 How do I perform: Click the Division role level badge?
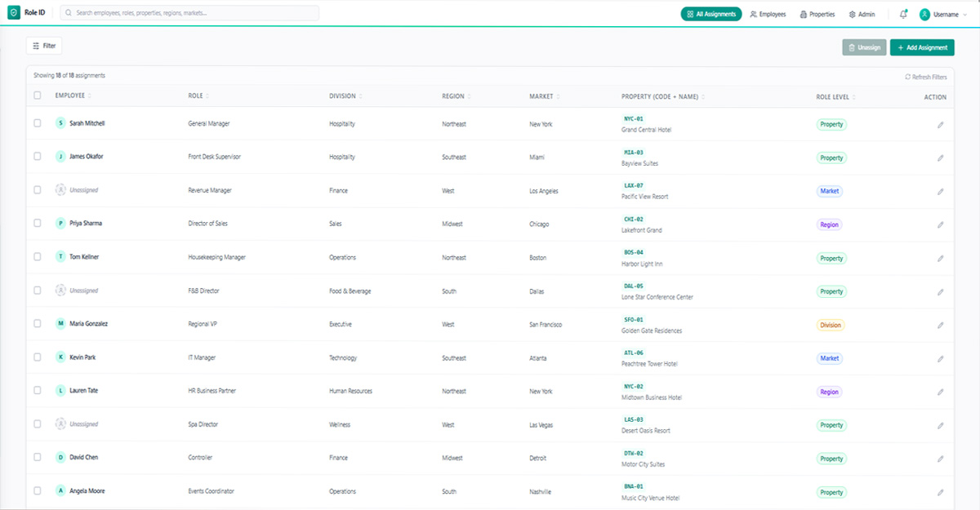[831, 325]
